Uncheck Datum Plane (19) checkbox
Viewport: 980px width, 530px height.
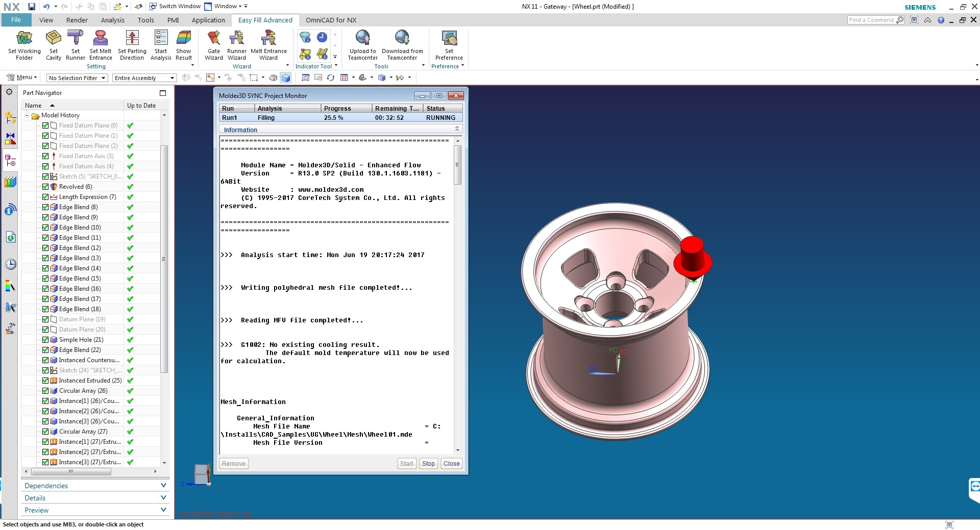pos(45,319)
